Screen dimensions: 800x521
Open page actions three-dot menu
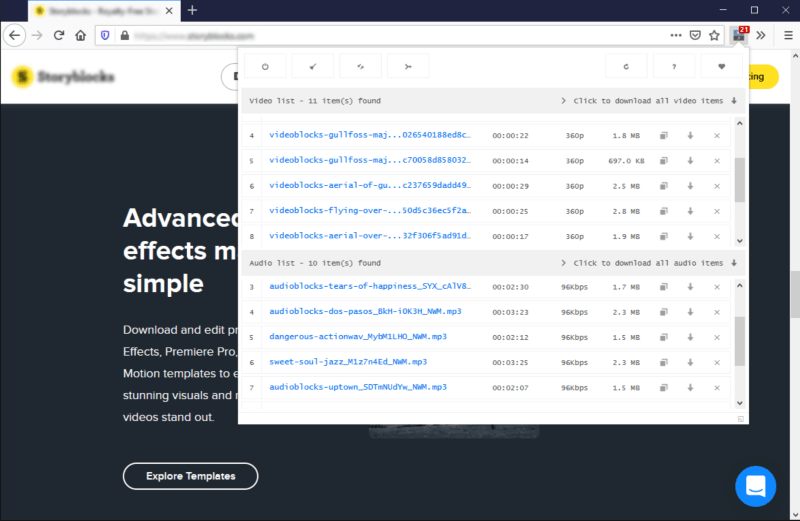coord(676,35)
